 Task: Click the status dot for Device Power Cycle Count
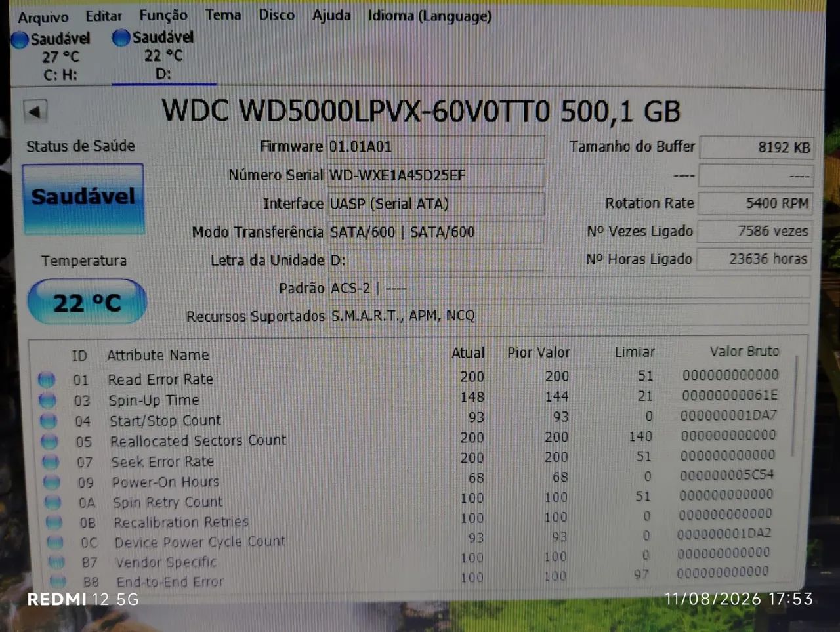(x=56, y=543)
